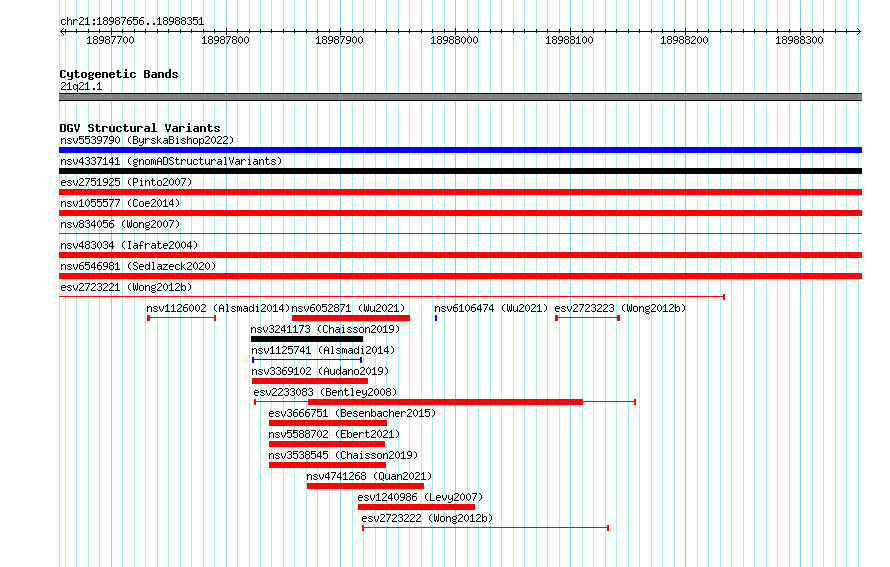Screen dimensions: 890x567
Task: Click ruler position 18988000
Action: click(x=454, y=40)
